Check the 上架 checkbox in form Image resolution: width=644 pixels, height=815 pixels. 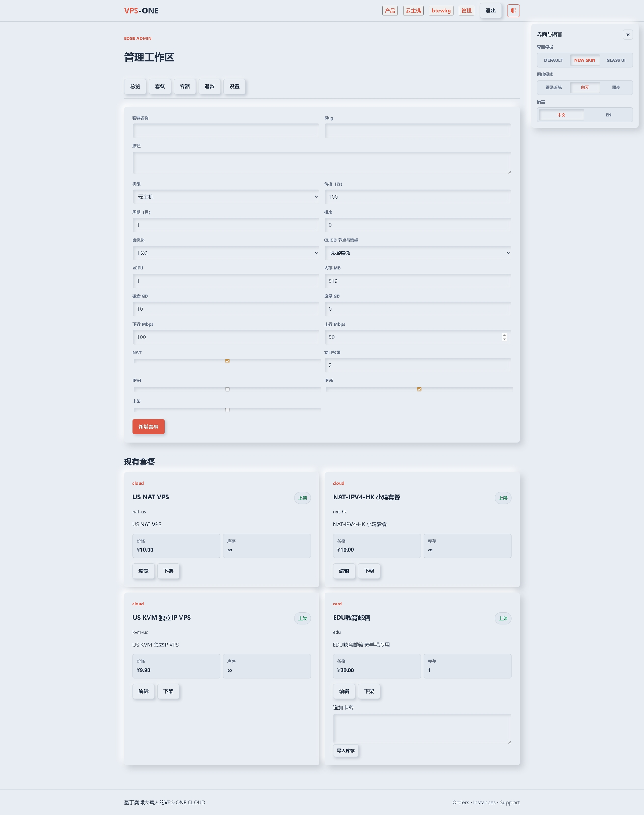click(x=227, y=410)
